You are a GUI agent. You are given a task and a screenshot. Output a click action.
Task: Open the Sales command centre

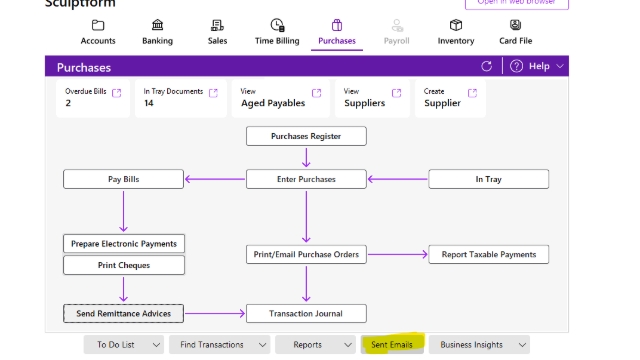(x=217, y=32)
